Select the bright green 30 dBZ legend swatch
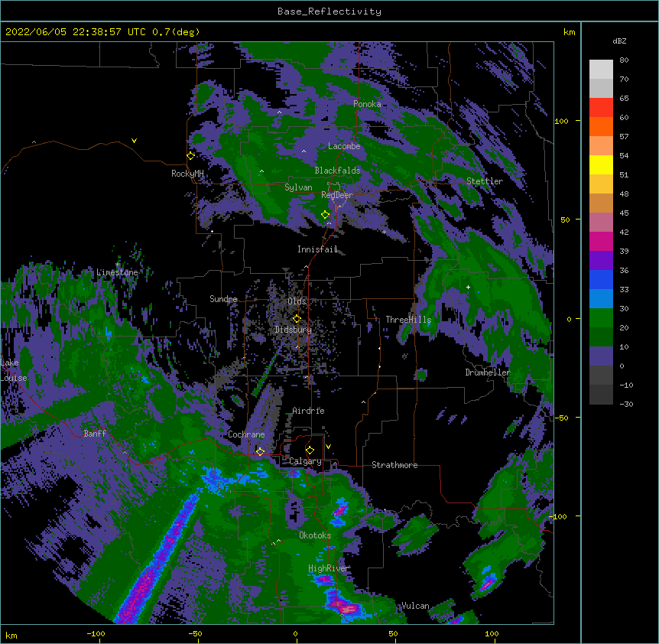 tap(601, 318)
